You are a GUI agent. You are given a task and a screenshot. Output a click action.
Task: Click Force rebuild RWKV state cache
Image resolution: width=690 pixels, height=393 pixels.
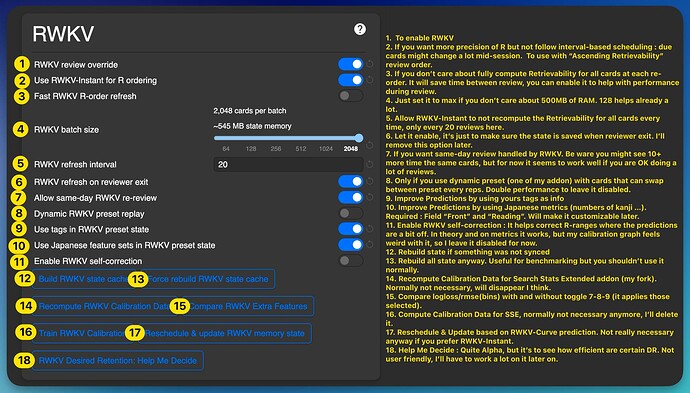(x=208, y=279)
